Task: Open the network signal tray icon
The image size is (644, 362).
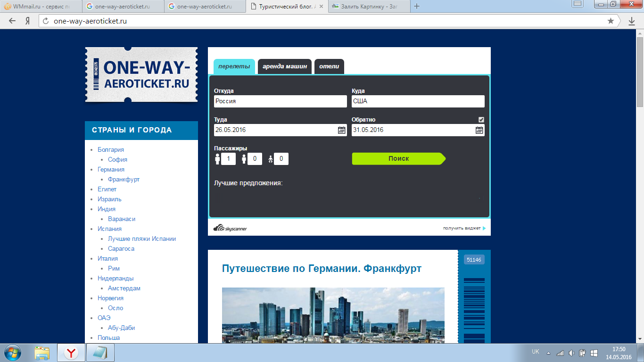Action: pos(560,353)
